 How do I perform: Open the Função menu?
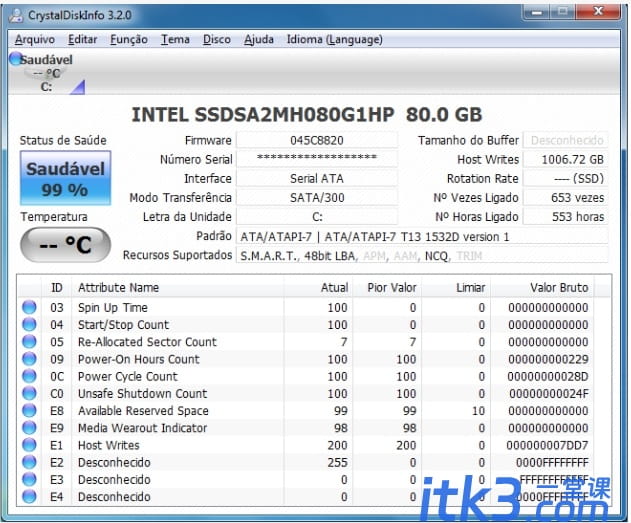[x=129, y=39]
